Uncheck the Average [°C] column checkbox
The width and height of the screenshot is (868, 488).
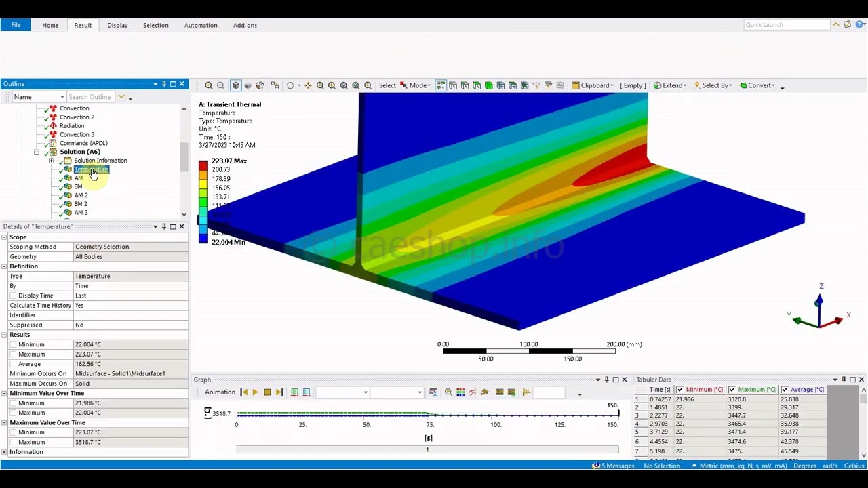[785, 390]
